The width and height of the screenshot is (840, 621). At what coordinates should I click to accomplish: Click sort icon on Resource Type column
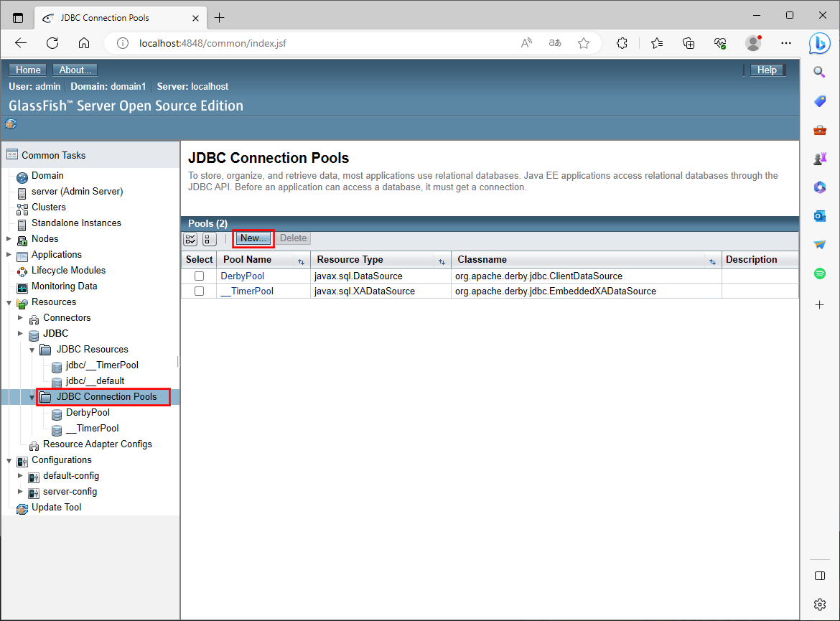(x=442, y=261)
